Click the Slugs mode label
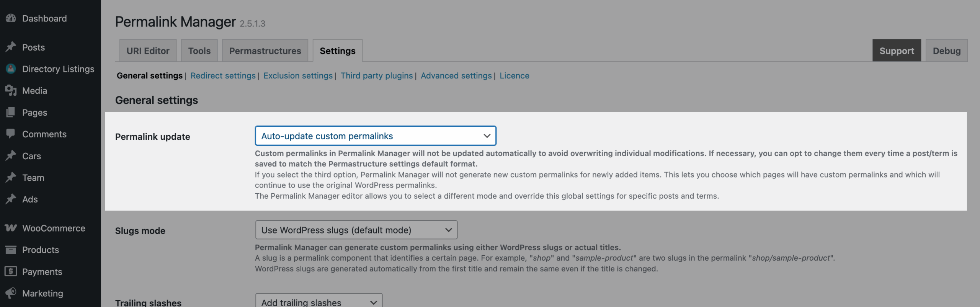The image size is (980, 307). coord(140,231)
